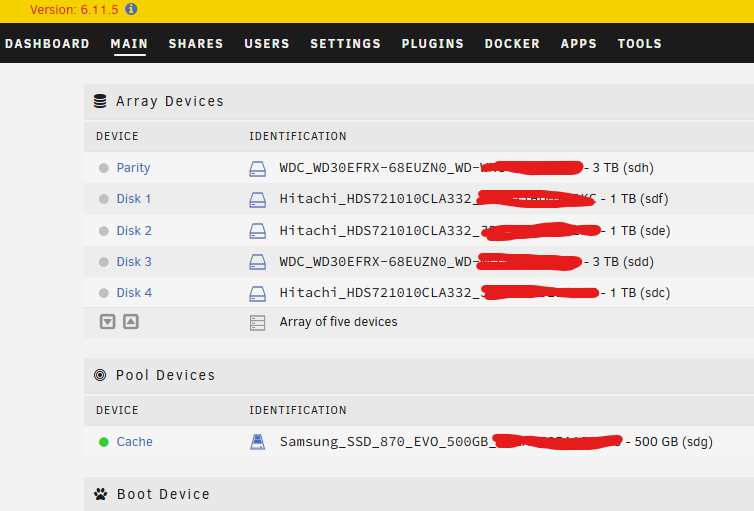
Task: Click the Parity row drive icon
Action: (x=257, y=169)
